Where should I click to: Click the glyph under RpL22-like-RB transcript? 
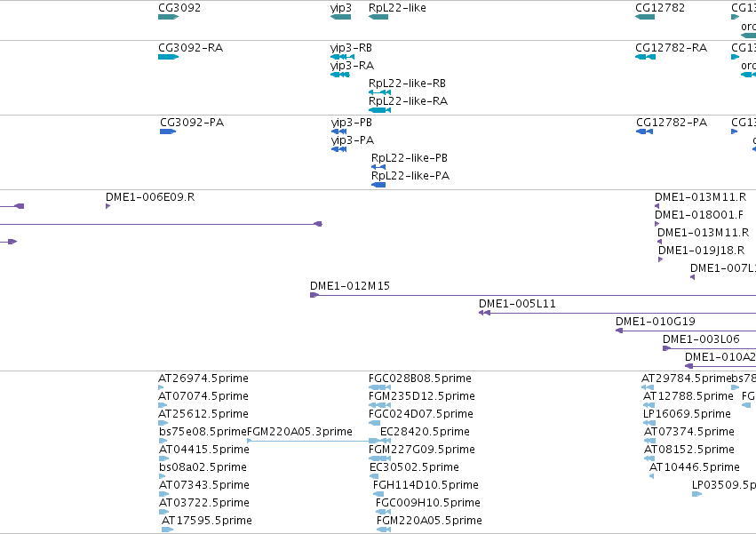coord(380,92)
